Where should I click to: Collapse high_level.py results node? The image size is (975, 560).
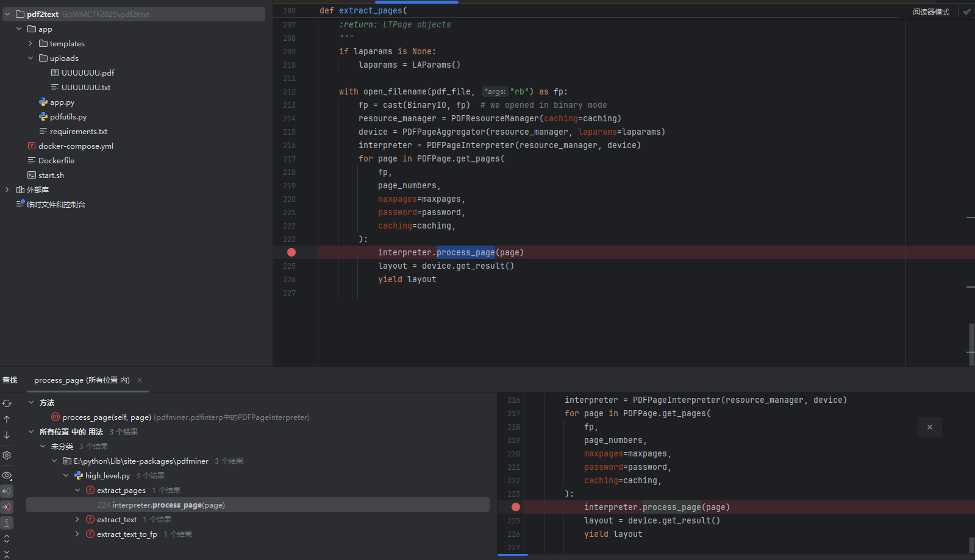click(x=66, y=475)
